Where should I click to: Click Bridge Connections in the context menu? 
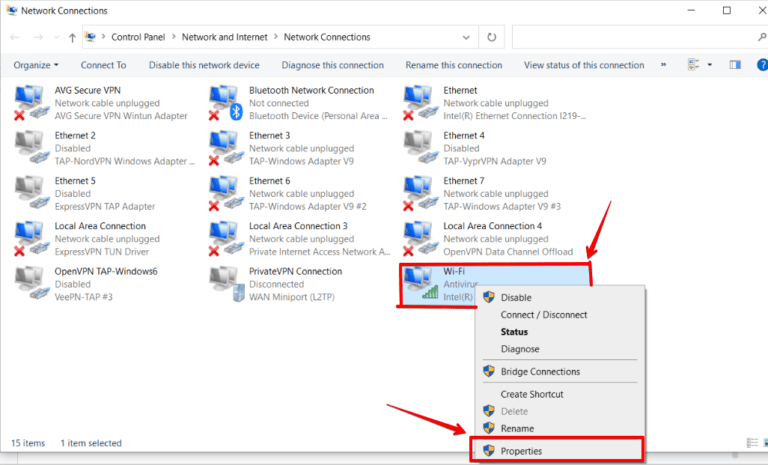tap(540, 371)
